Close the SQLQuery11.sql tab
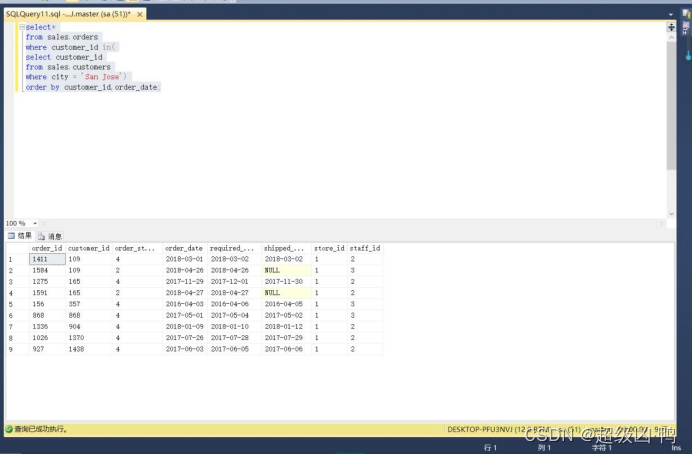Image resolution: width=692 pixels, height=454 pixels. click(x=140, y=15)
